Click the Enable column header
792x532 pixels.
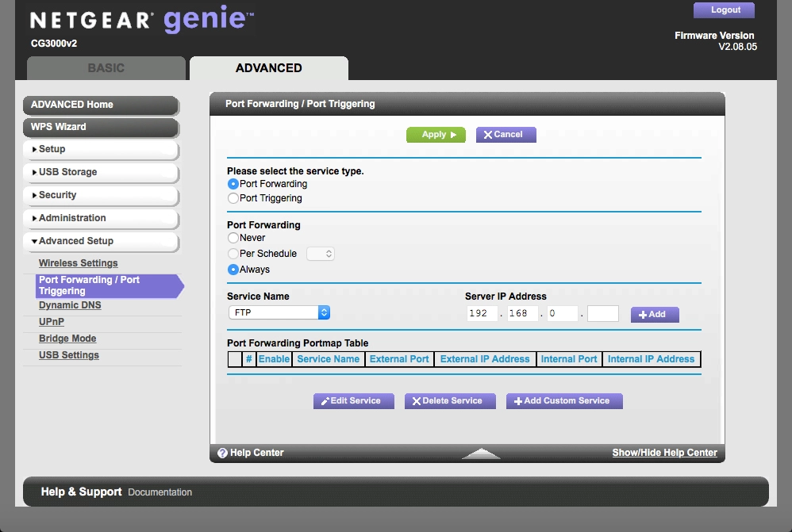tap(275, 359)
